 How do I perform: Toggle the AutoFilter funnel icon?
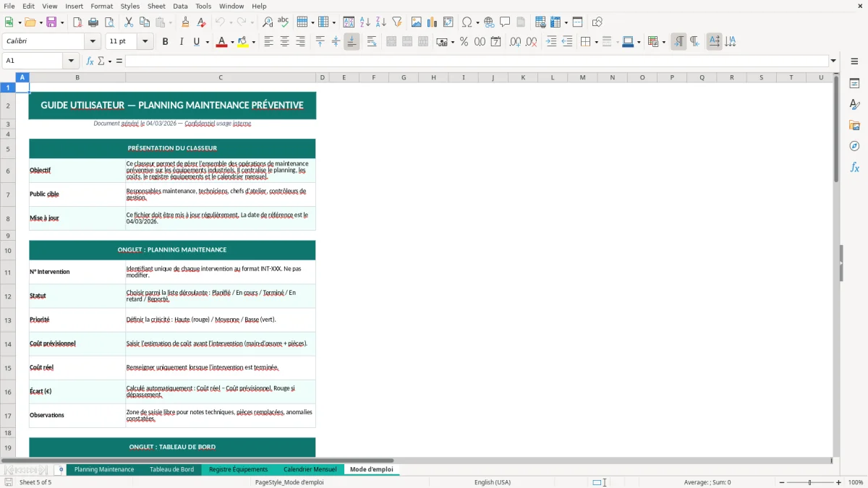(396, 22)
